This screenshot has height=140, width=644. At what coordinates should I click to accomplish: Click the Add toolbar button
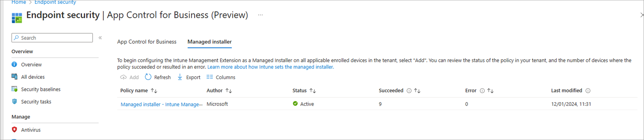click(129, 77)
